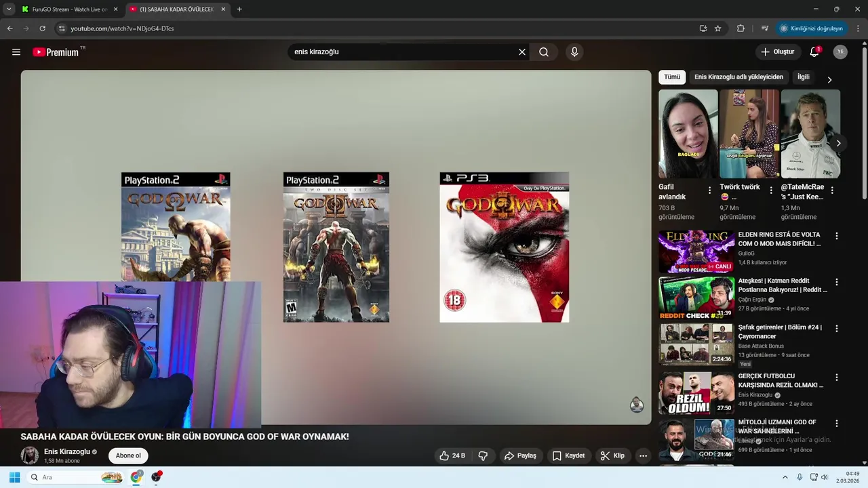This screenshot has width=868, height=488.
Task: Open the tab search dropdown arrow
Action: coord(8,9)
